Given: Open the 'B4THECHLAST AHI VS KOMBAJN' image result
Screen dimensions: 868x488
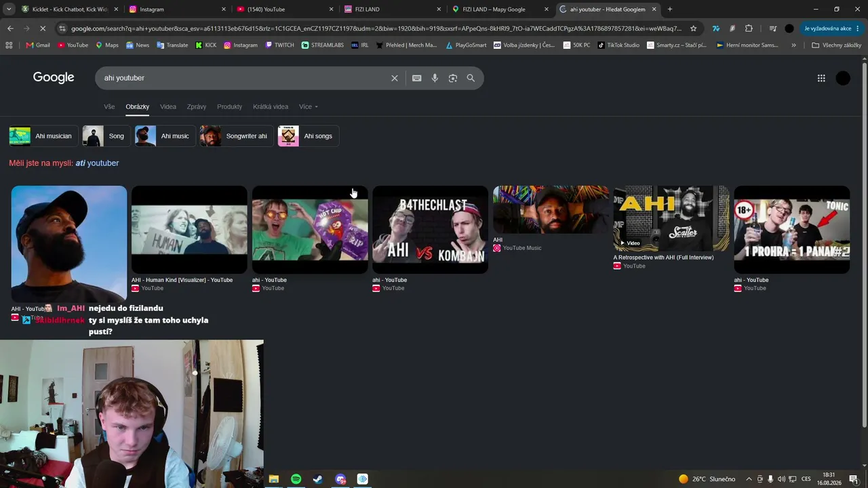Looking at the screenshot, I should pos(430,230).
